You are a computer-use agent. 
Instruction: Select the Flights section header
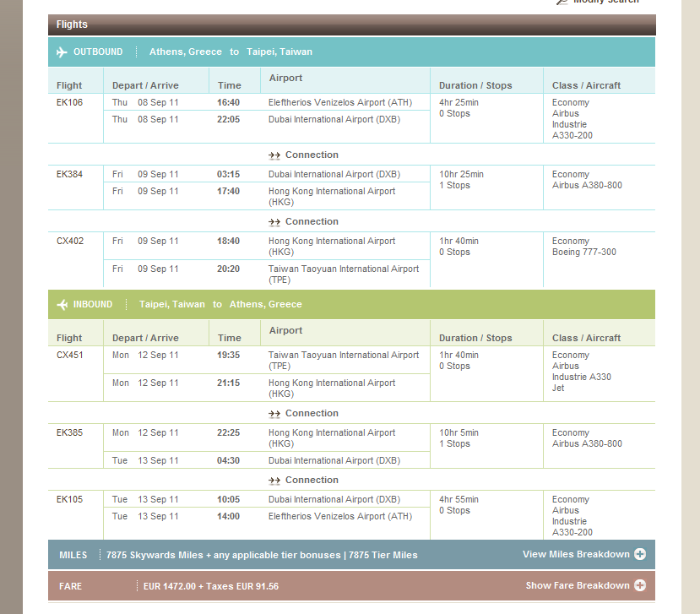click(352, 24)
